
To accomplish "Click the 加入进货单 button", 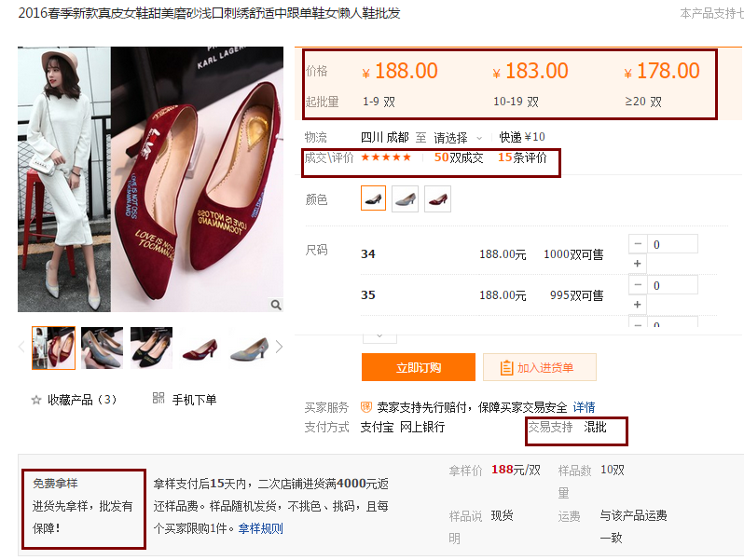I will click(539, 367).
